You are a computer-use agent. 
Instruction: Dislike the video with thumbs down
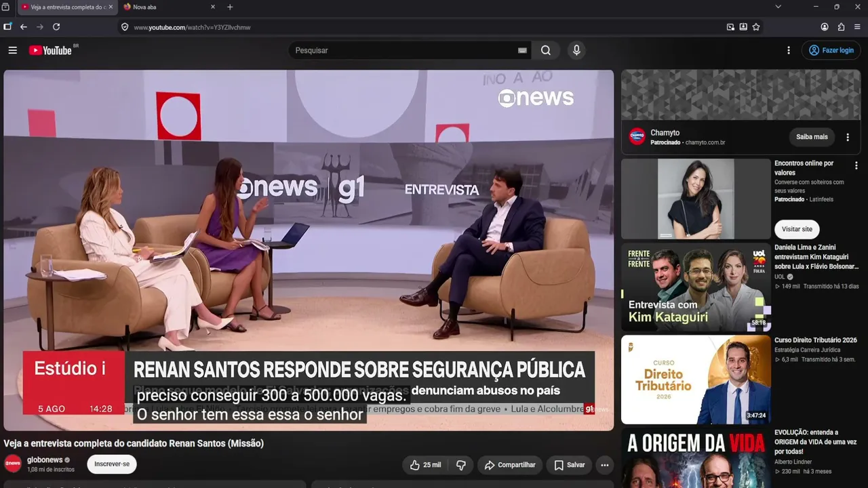[461, 465]
